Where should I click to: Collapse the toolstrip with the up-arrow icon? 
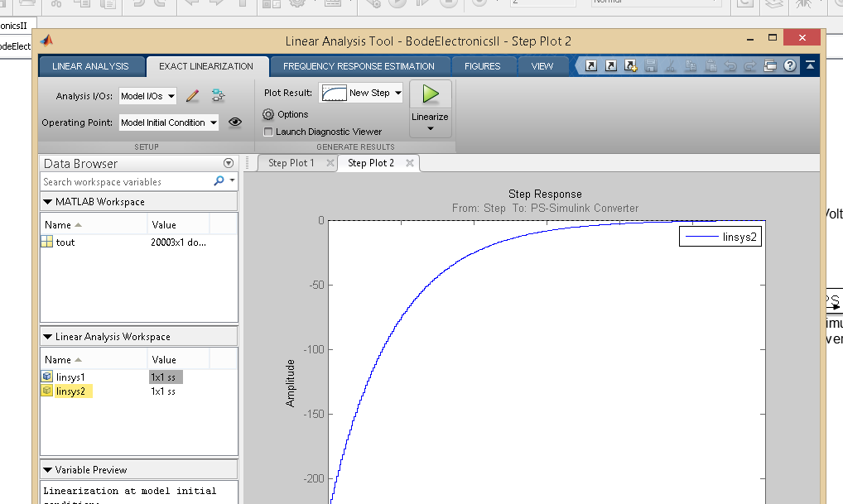[x=809, y=66]
